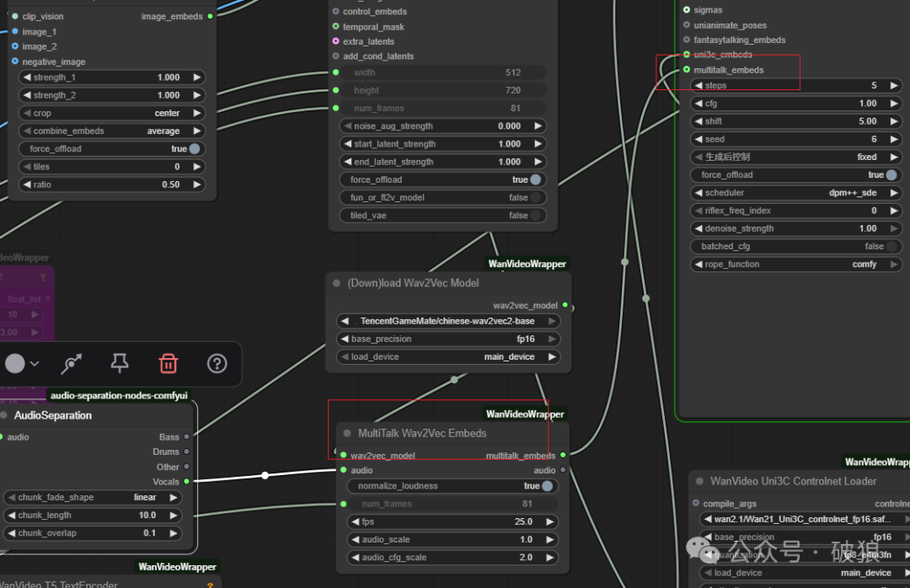This screenshot has height=588, width=910.
Task: Toggle the normalize_loudness switch
Action: click(x=547, y=486)
